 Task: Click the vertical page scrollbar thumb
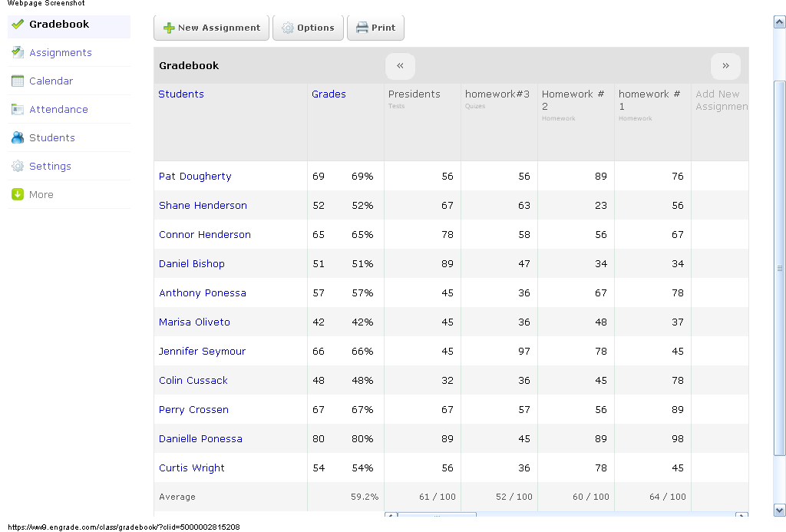pos(780,269)
